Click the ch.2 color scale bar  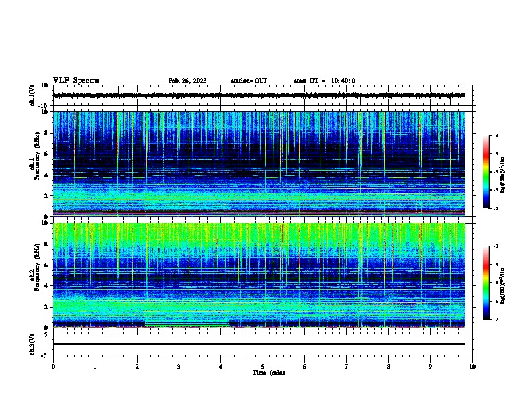point(486,283)
